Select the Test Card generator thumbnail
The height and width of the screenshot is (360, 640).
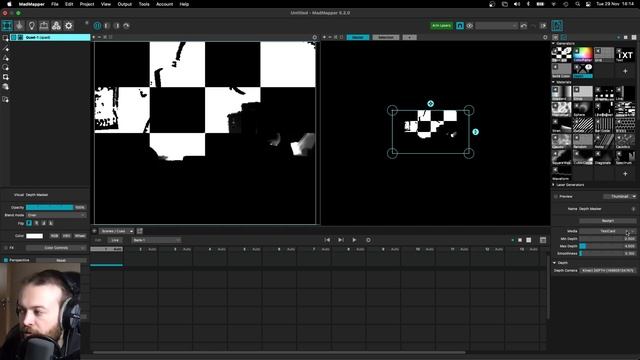tap(561, 54)
